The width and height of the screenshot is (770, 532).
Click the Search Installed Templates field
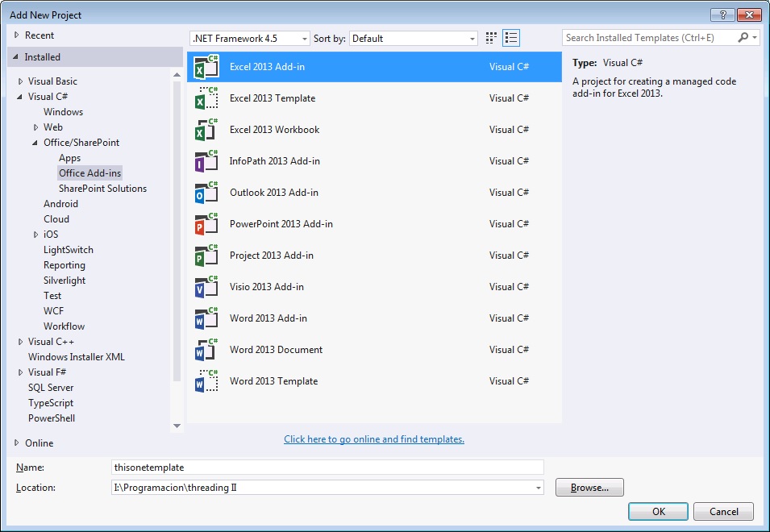pyautogui.click(x=649, y=38)
